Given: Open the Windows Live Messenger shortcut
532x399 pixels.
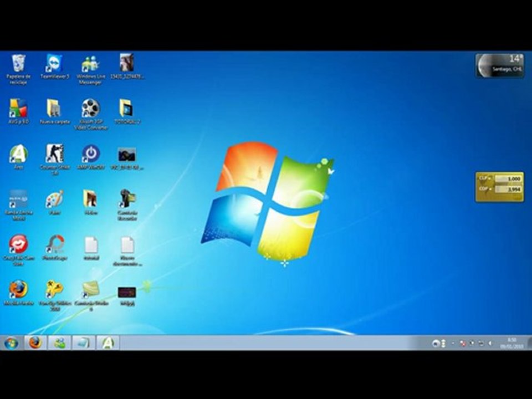Looking at the screenshot, I should pyautogui.click(x=90, y=69).
